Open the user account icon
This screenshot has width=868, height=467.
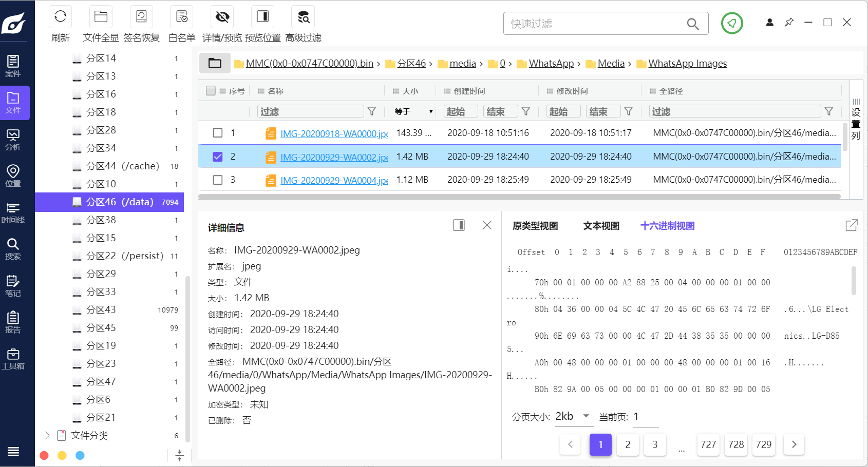(769, 23)
